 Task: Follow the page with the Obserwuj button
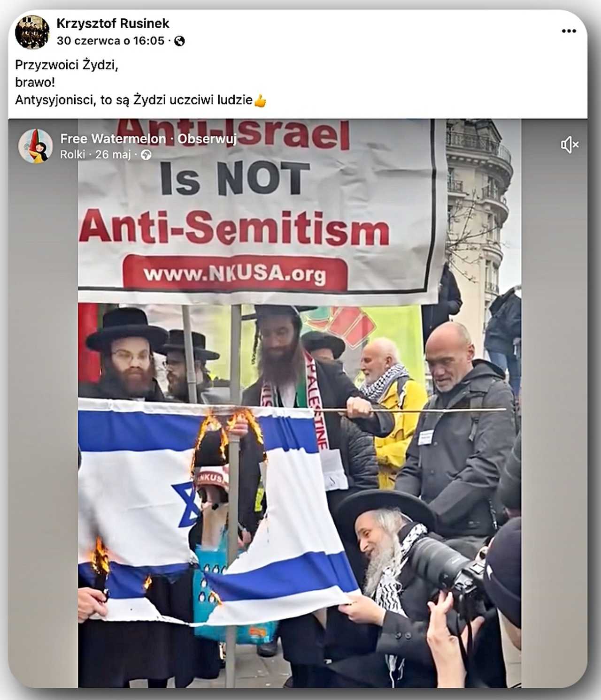click(207, 139)
